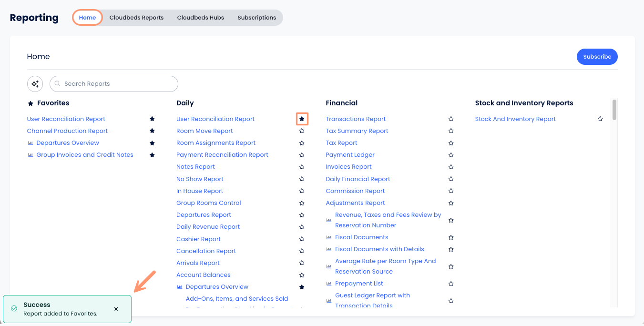The image size is (644, 326).
Task: Add Account Balances to favorites
Action: (x=302, y=275)
